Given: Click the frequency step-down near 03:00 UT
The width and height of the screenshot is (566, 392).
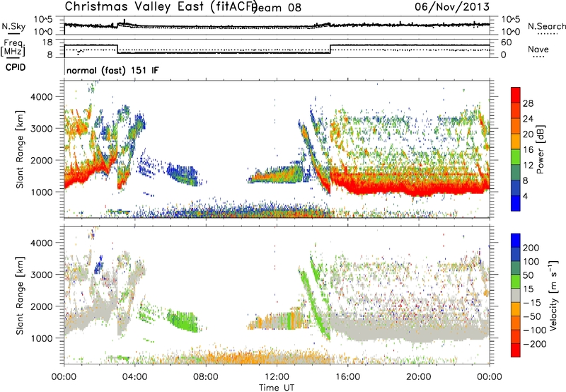Looking at the screenshot, I should coord(117,50).
